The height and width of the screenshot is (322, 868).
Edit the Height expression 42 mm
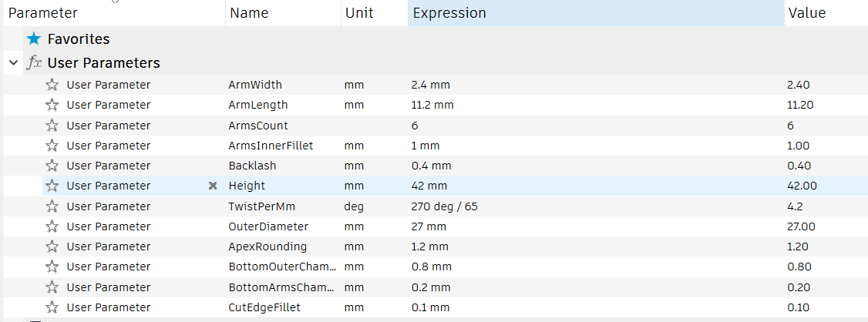(x=429, y=186)
